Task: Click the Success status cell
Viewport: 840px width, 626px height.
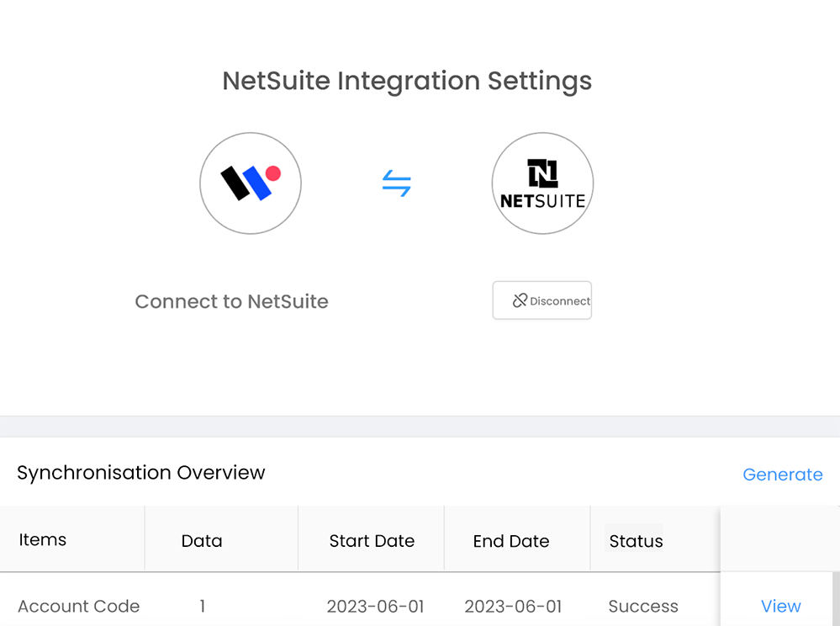Action: coord(643,606)
